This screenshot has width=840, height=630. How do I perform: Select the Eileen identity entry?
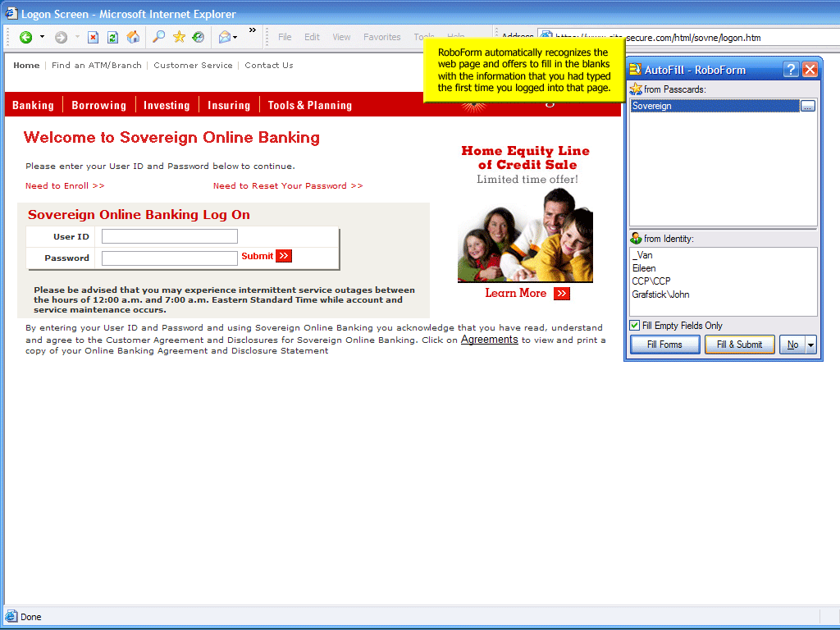(x=644, y=268)
